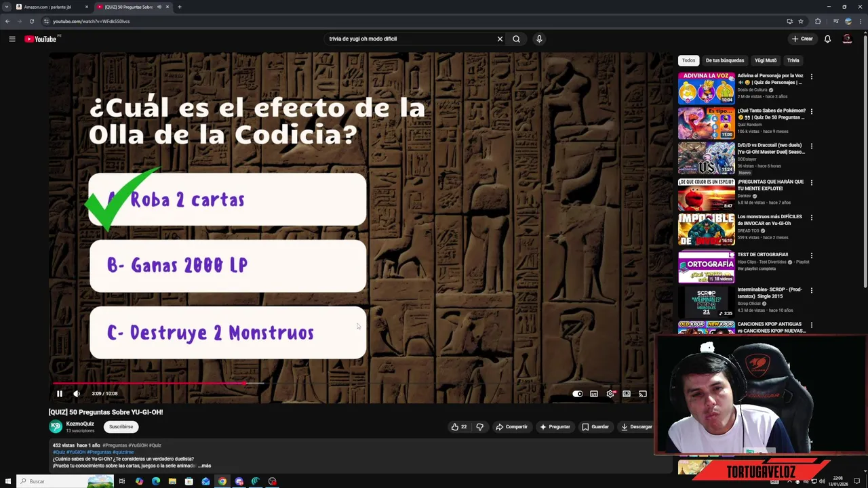The height and width of the screenshot is (488, 868).
Task: Click the Preguntar button
Action: (x=555, y=426)
